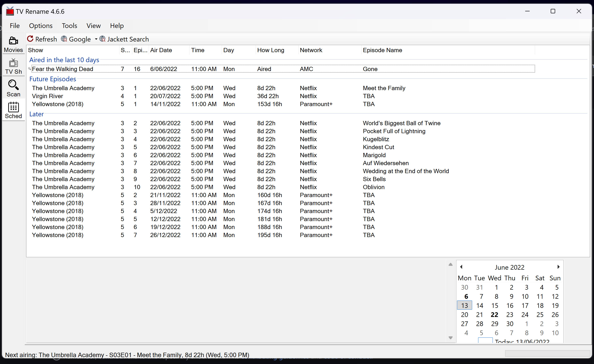Go to next month in calendar
594x364 pixels.
(x=558, y=267)
